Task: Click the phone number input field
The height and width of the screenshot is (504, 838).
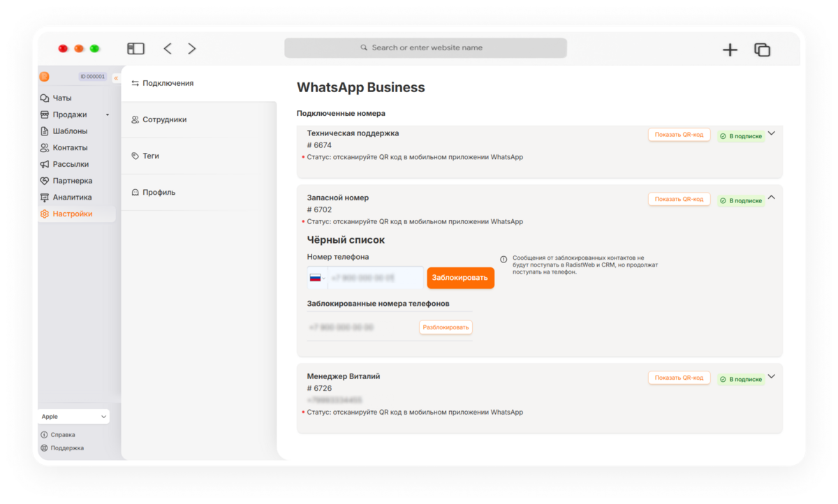Action: pyautogui.click(x=375, y=278)
